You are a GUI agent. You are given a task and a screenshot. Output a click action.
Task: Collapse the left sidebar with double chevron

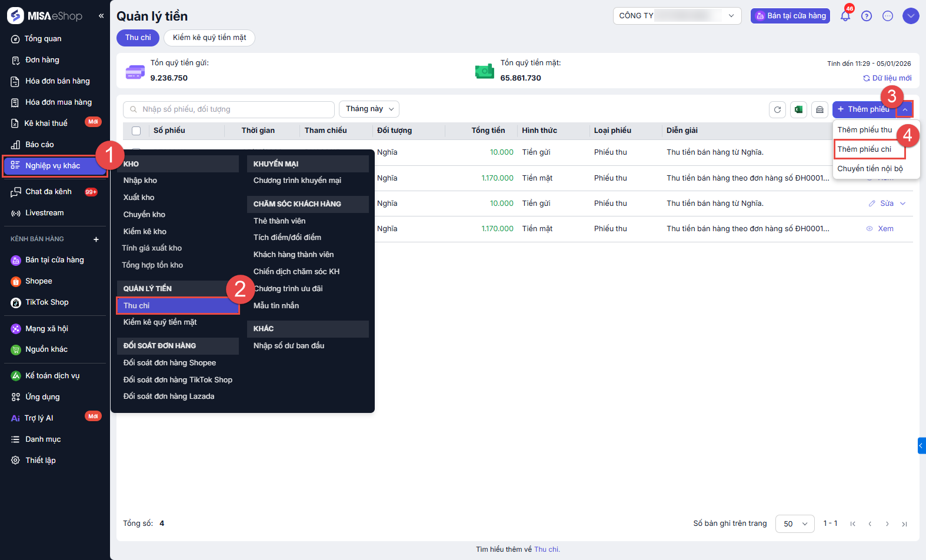click(x=101, y=16)
